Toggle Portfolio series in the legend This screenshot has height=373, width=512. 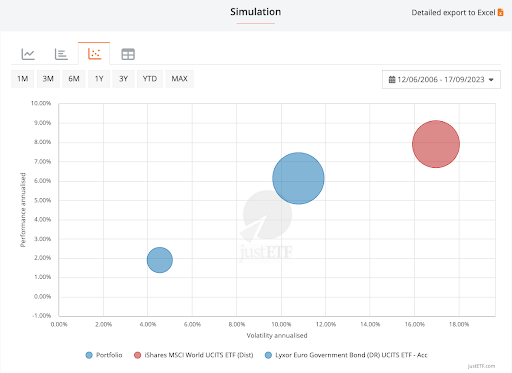pos(104,355)
